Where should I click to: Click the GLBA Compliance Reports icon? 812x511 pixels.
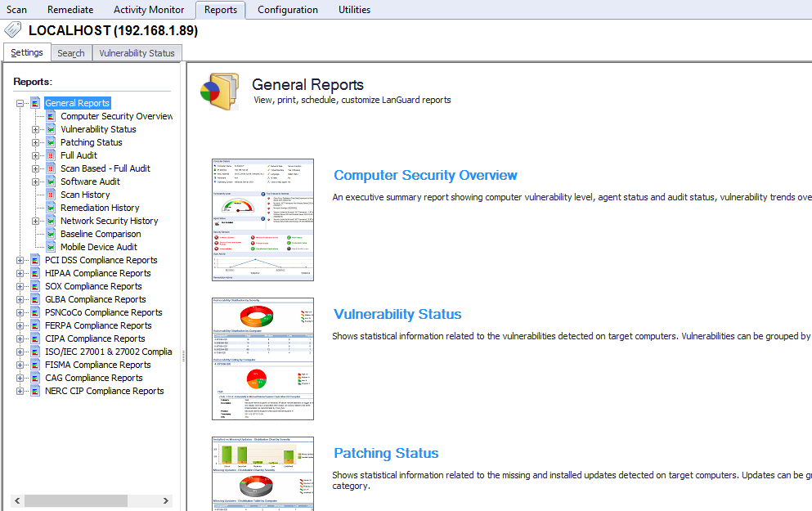[35, 299]
